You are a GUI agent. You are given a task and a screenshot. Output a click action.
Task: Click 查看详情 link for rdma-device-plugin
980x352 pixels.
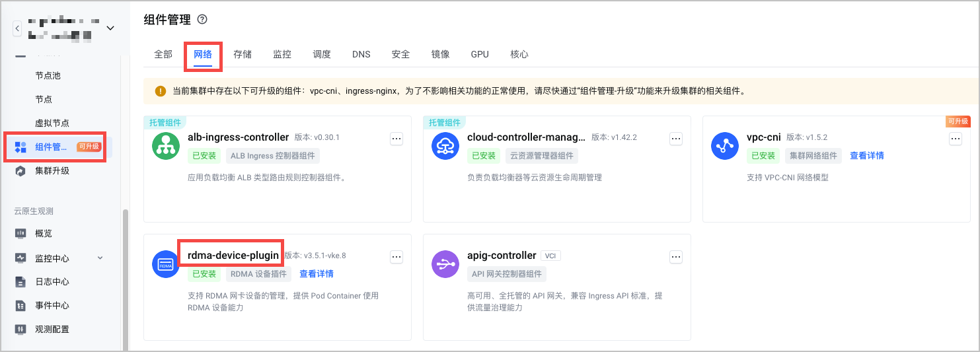[316, 274]
